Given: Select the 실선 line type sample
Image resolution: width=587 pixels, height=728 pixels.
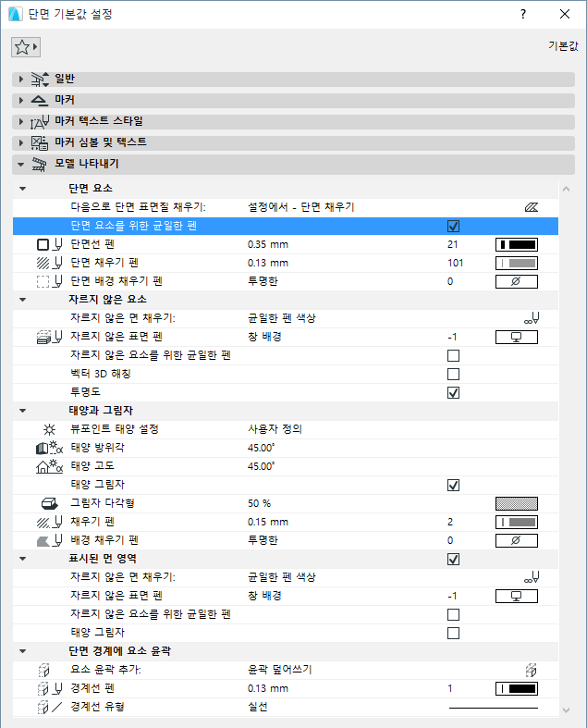Looking at the screenshot, I should click(494, 708).
